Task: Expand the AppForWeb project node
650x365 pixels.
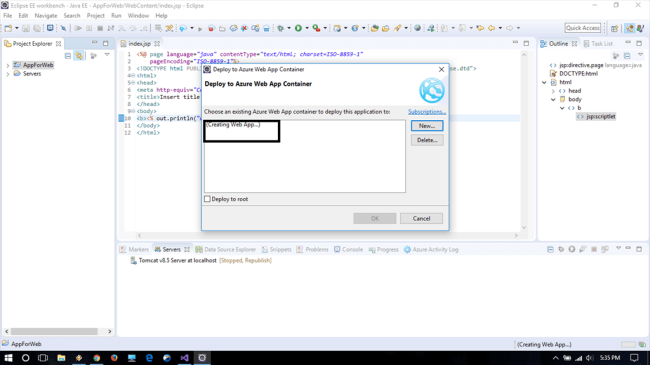Action: pyautogui.click(x=7, y=65)
